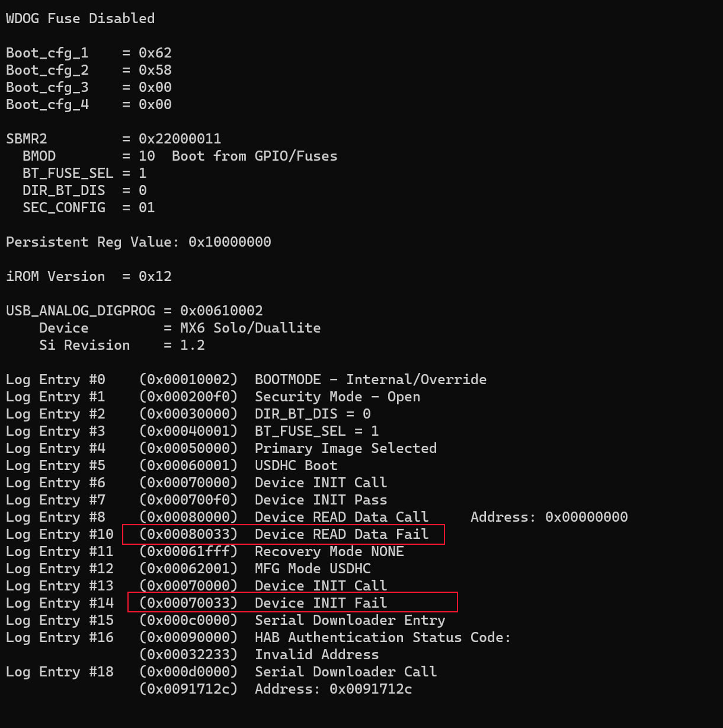Click the Boot_cfg_1 value 0x62
The width and height of the screenshot is (723, 728).
(155, 53)
